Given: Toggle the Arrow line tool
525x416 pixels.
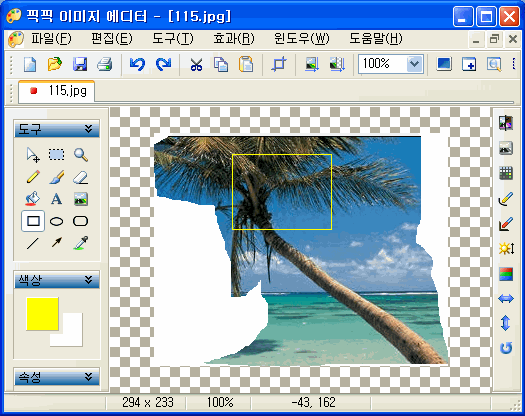Looking at the screenshot, I should 56,242.
